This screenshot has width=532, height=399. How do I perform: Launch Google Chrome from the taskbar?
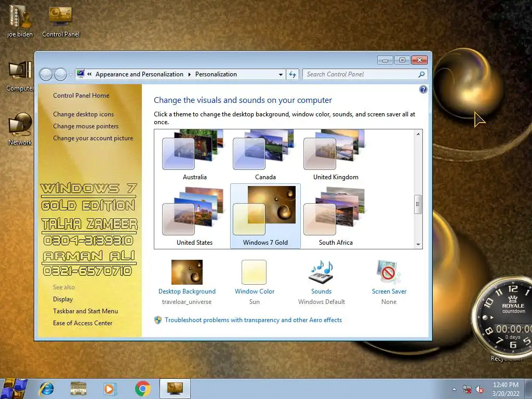coord(143,389)
